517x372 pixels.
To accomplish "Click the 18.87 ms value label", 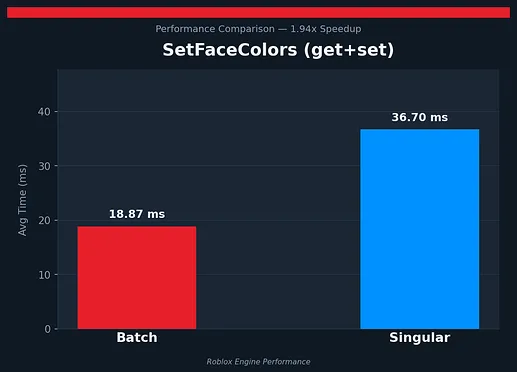I will pos(137,214).
